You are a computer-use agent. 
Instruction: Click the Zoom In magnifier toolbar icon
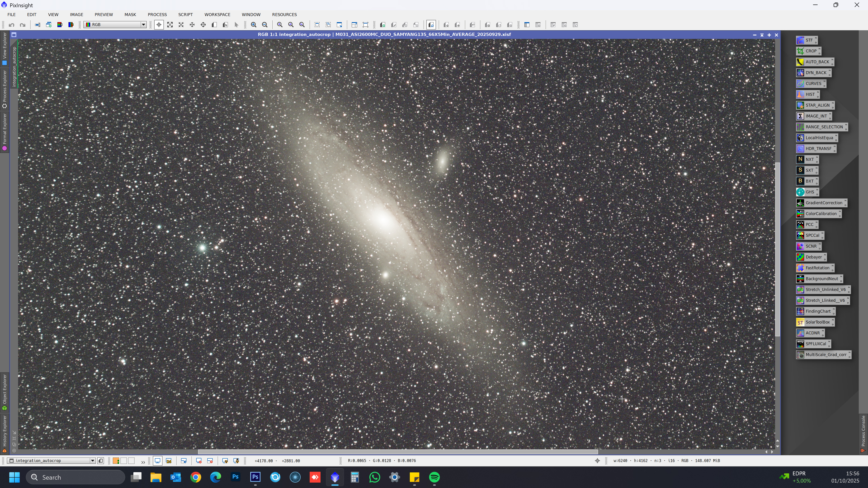click(254, 25)
